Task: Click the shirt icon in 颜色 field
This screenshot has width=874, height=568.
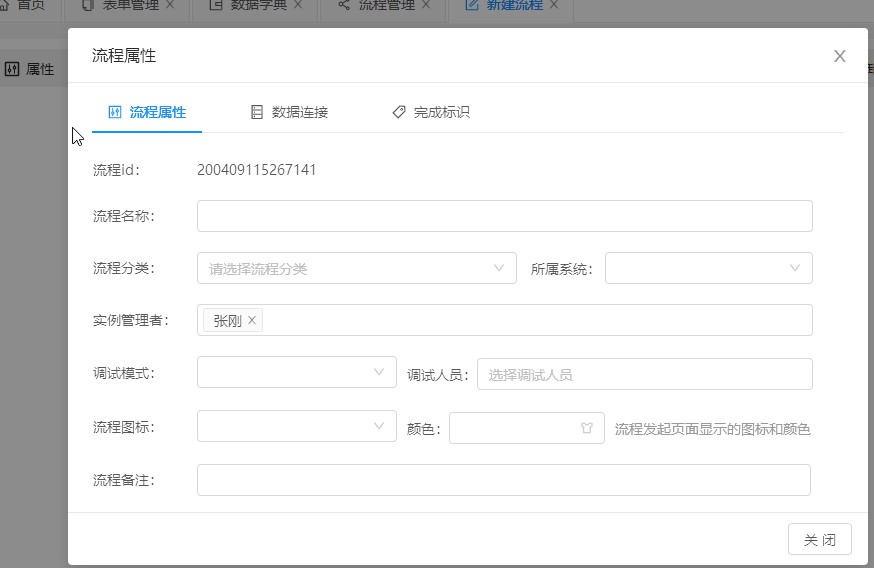Action: [x=587, y=428]
